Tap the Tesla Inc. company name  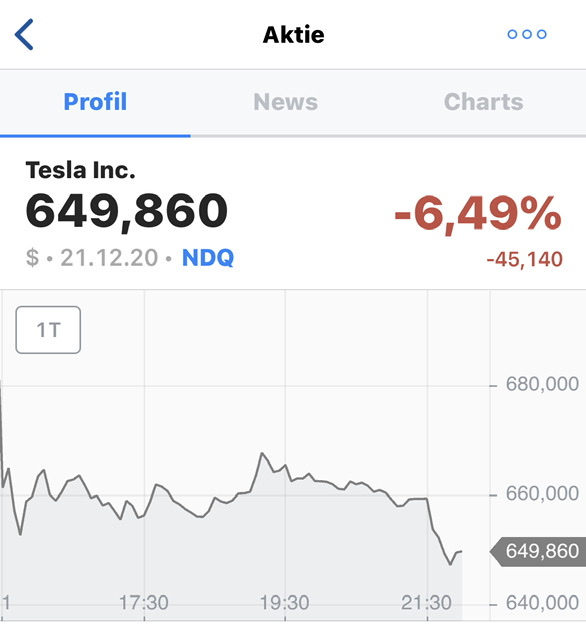80,170
